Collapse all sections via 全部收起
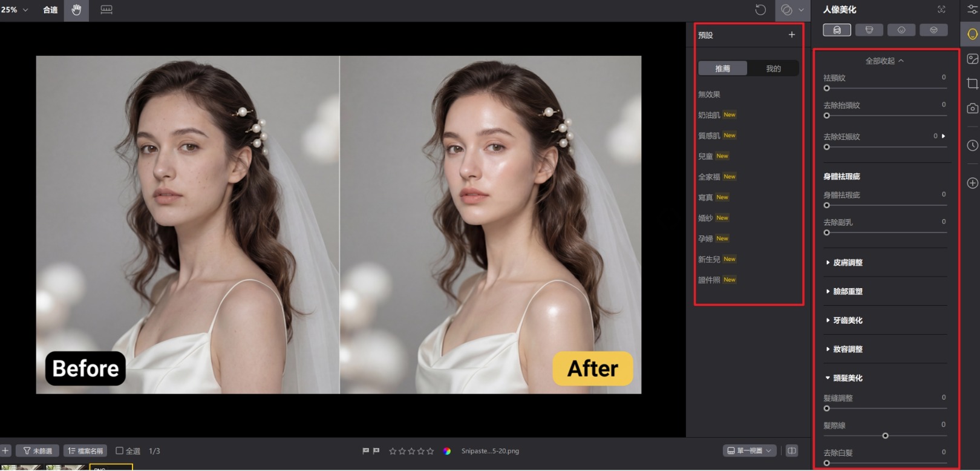This screenshot has height=471, width=980. click(x=884, y=61)
